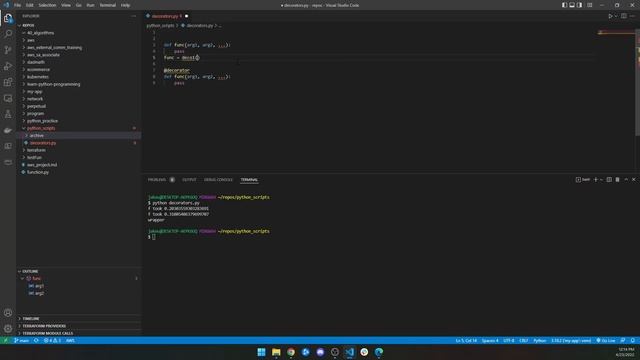The height and width of the screenshot is (360, 640).
Task: Run the Python file with play icon
Action: click(x=610, y=16)
